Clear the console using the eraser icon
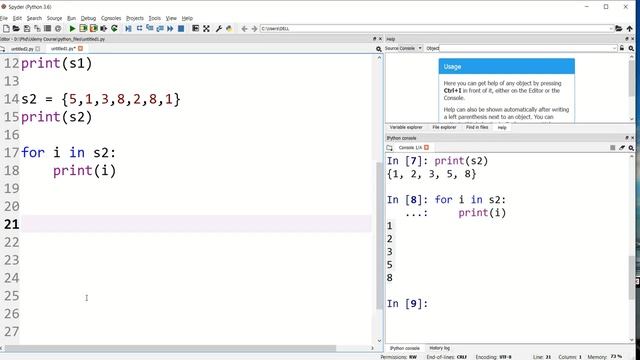The height and width of the screenshot is (360, 640). pyautogui.click(x=622, y=148)
